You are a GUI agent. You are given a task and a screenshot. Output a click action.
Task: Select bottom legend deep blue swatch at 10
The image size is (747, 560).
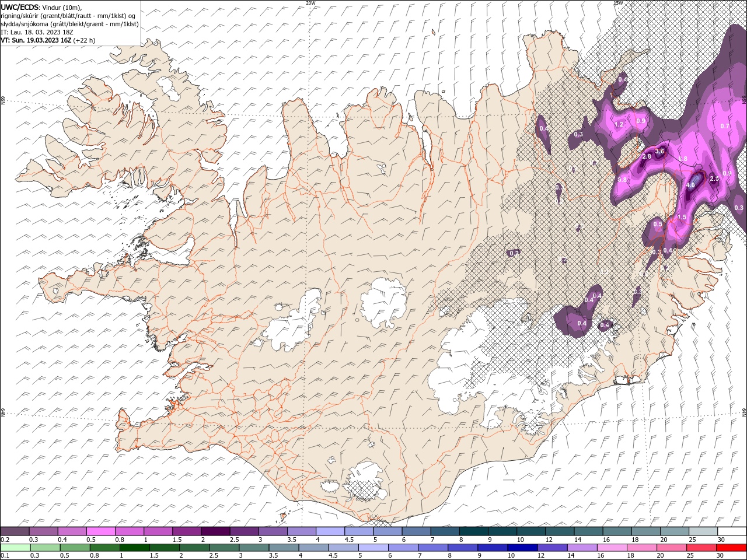coord(522,547)
